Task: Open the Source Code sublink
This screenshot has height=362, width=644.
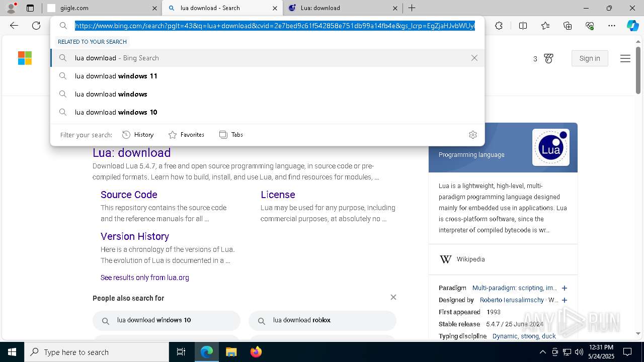Action: point(129,195)
